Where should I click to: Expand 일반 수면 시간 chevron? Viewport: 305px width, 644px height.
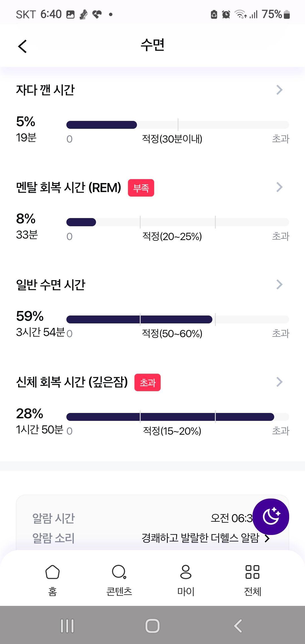point(279,284)
